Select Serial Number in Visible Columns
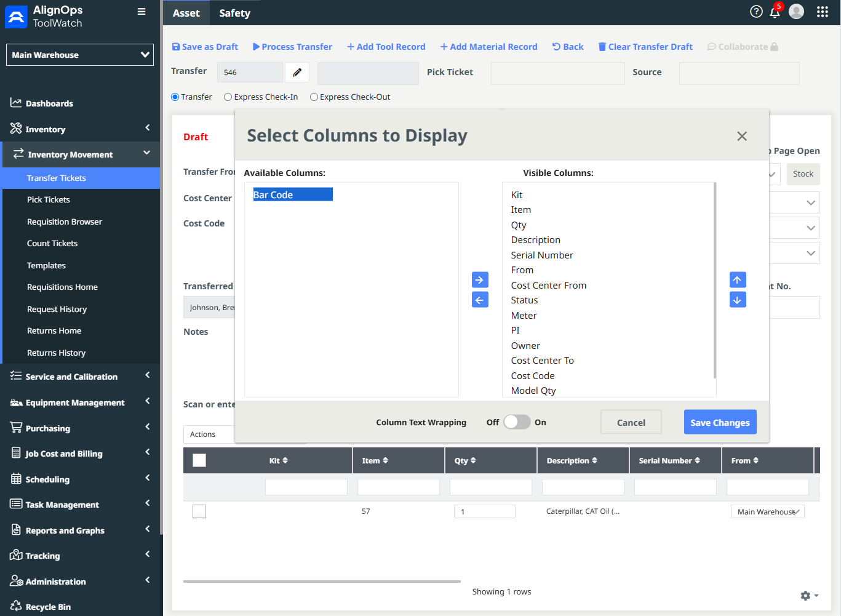 [542, 255]
